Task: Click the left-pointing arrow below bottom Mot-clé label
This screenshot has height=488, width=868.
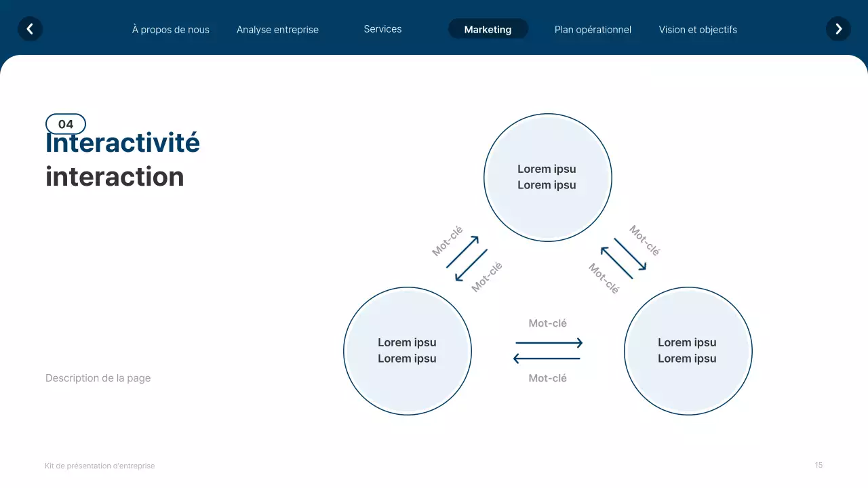Action: [x=547, y=358]
